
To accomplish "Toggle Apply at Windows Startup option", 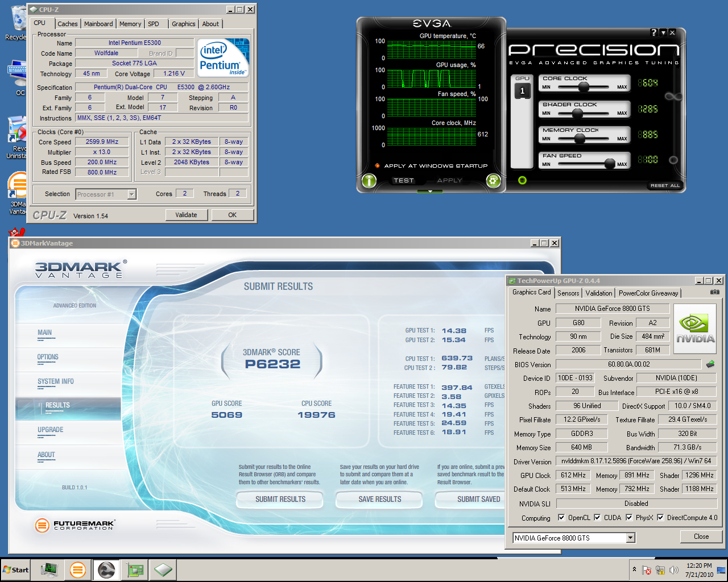I will coord(431,166).
